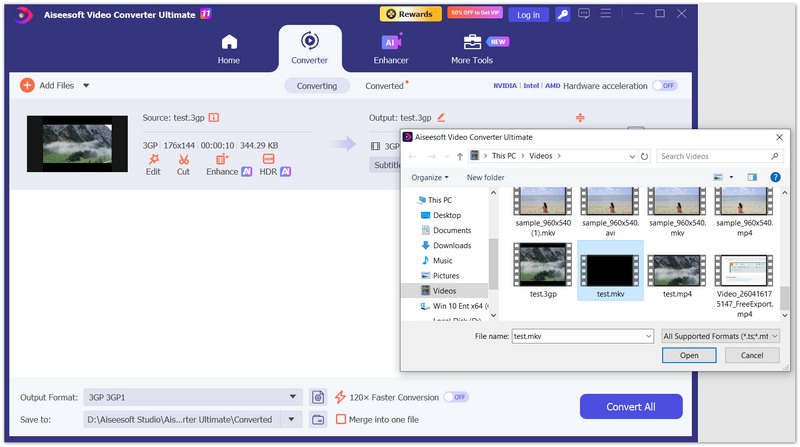Open the Edit wand tool
Image resolution: width=800 pixels, height=447 pixels.
pos(153,165)
